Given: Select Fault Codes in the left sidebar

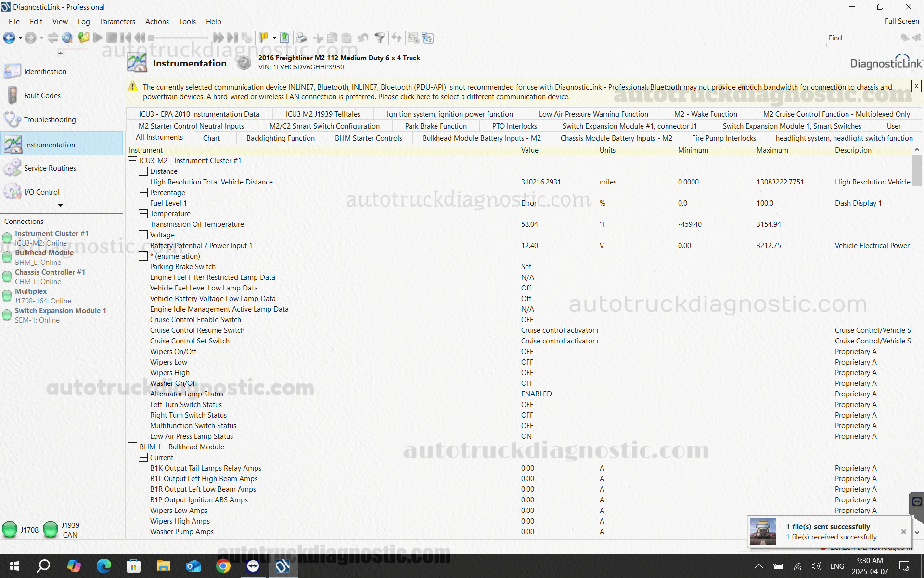Looking at the screenshot, I should 42,95.
